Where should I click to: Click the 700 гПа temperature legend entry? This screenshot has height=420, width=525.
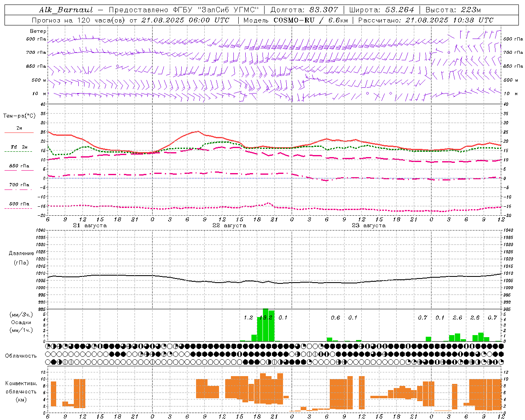(19, 185)
